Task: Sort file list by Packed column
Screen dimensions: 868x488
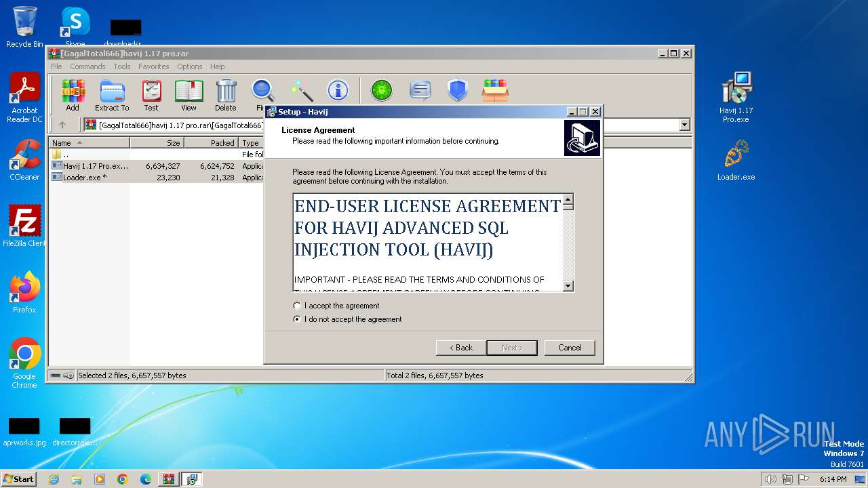Action: point(211,143)
